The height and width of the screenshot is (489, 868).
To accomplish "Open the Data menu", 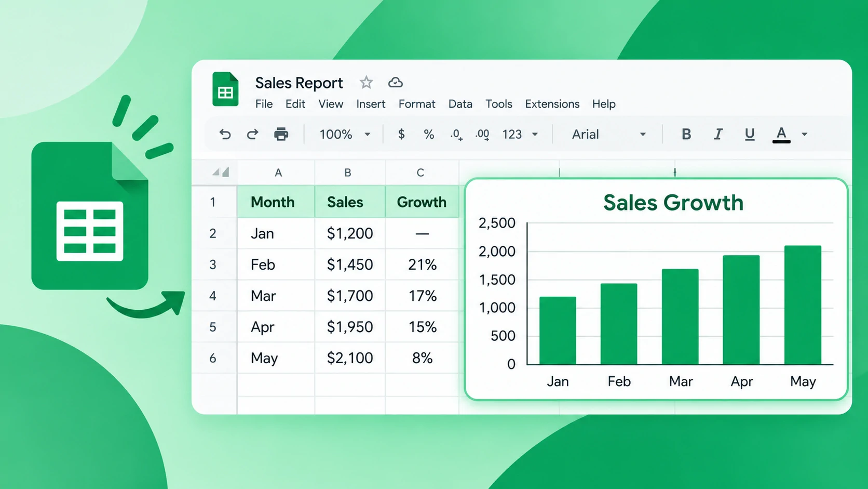I will [x=460, y=104].
